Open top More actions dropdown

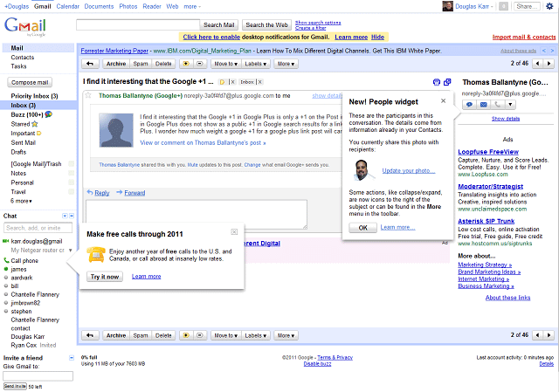pos(286,64)
